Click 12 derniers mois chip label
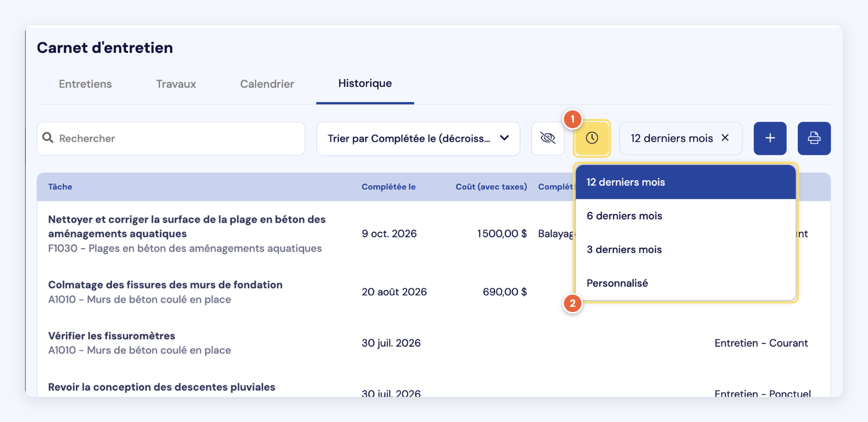Screen dimensions: 868x422 pos(672,138)
